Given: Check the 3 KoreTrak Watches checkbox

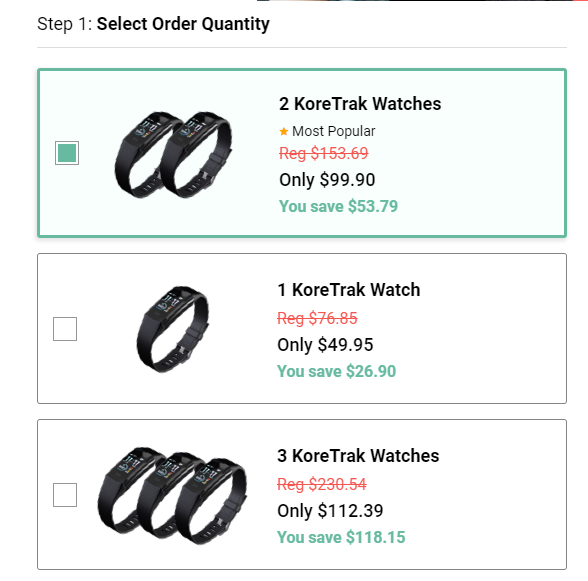Looking at the screenshot, I should click(65, 495).
